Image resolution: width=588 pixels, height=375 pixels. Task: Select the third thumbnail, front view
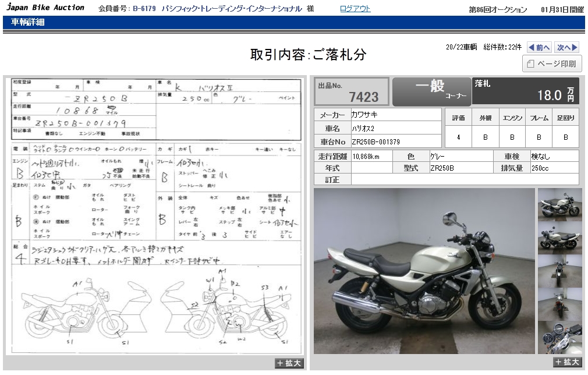tap(559, 271)
